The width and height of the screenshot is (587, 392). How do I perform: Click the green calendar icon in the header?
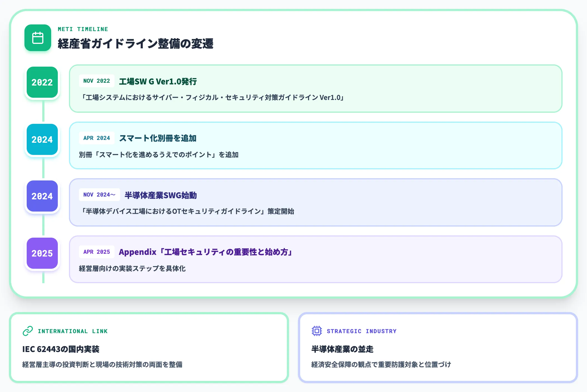[x=38, y=38]
